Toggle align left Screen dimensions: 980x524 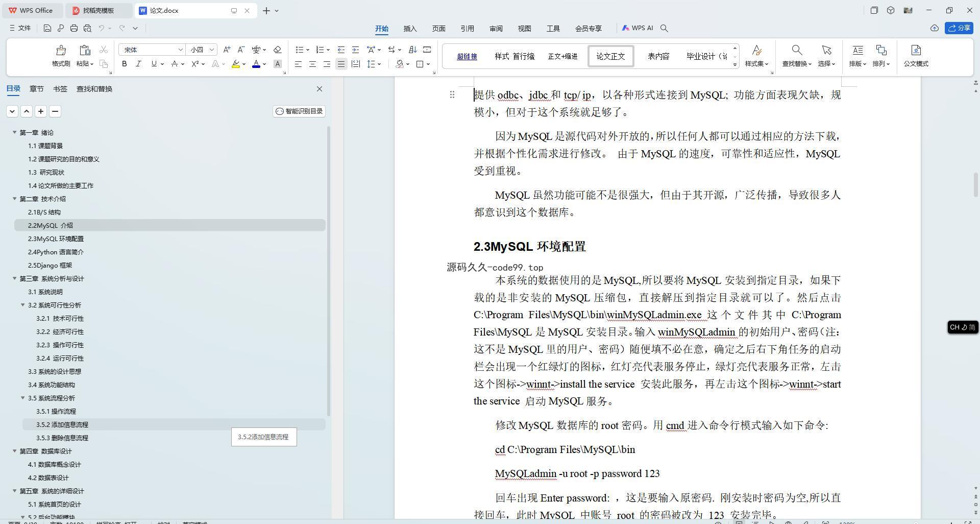point(298,64)
